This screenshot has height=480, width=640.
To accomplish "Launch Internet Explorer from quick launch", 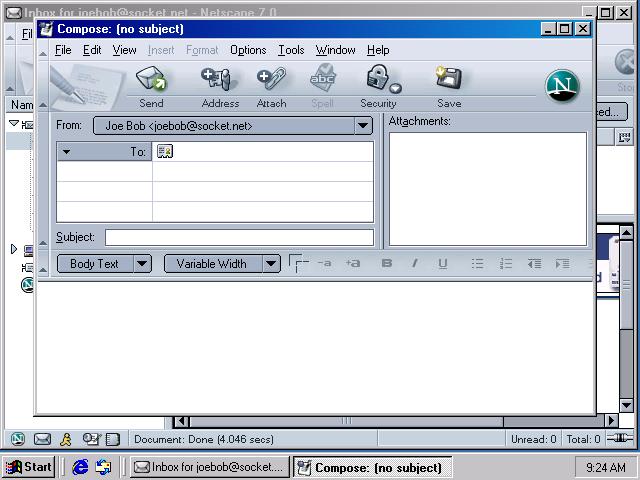I will pos(80,467).
